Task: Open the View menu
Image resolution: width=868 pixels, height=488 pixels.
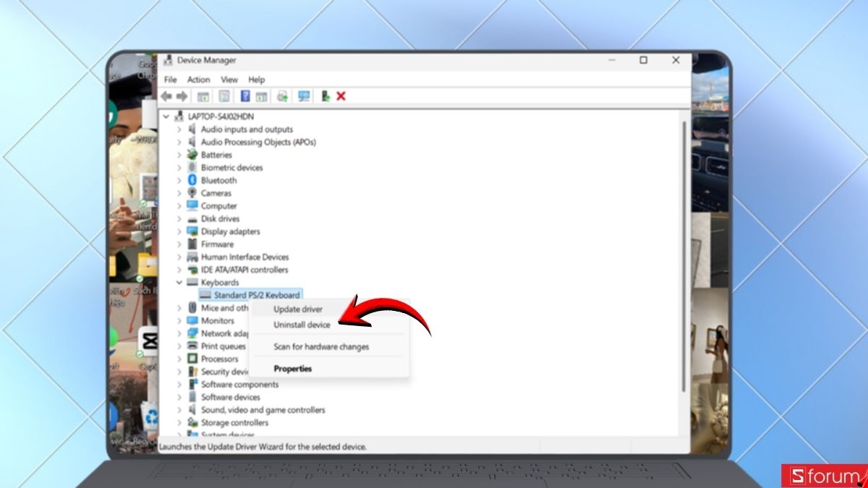Action: click(x=229, y=80)
